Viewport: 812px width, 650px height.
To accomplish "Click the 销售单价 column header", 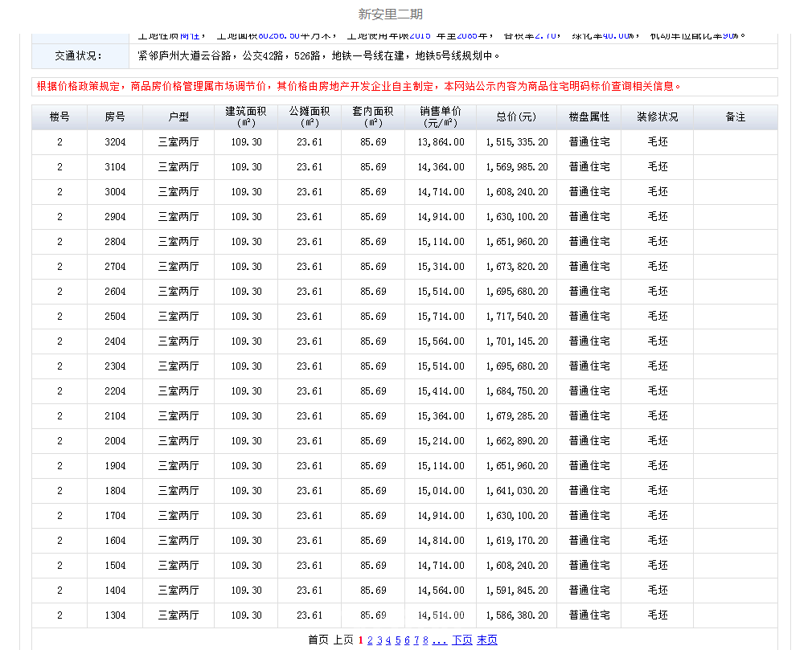I will tap(441, 117).
